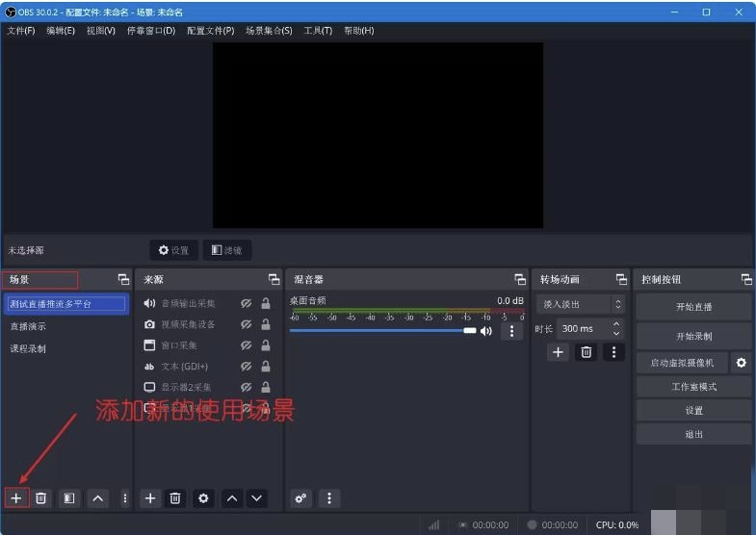Remove the transition with trash icon

(x=586, y=352)
